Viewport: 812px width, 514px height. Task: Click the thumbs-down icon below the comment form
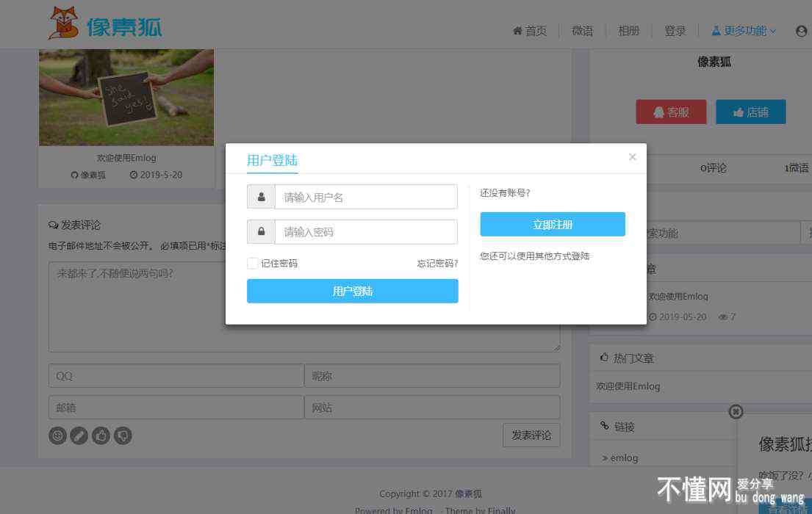123,435
